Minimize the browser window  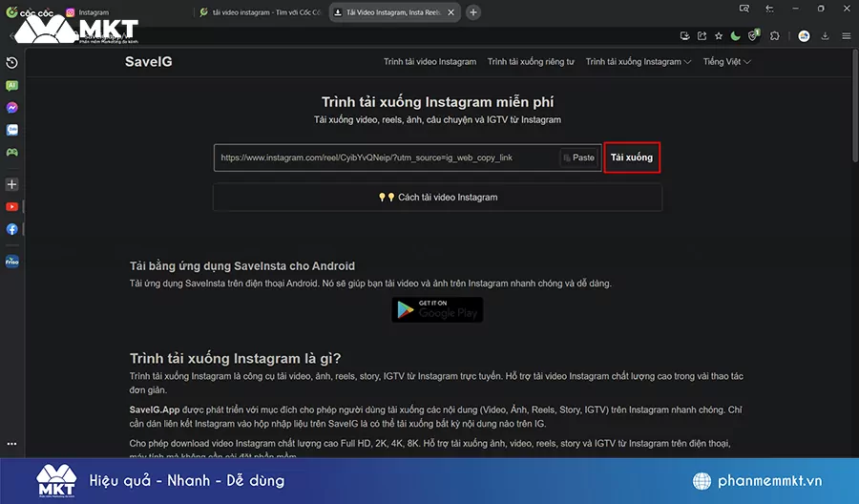[x=795, y=9]
